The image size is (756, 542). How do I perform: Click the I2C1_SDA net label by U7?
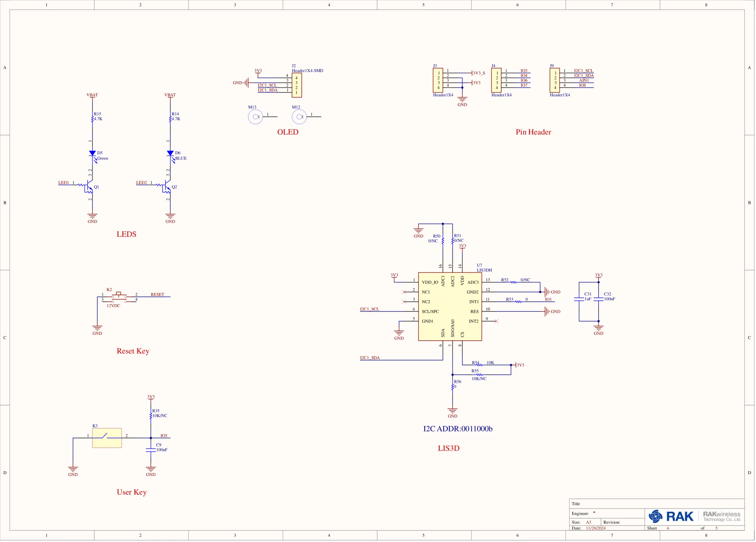(370, 358)
